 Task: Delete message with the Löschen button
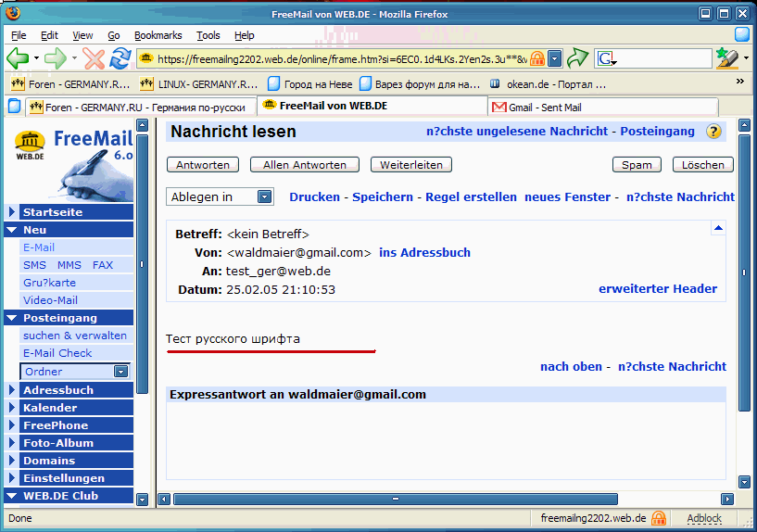pyautogui.click(x=703, y=165)
